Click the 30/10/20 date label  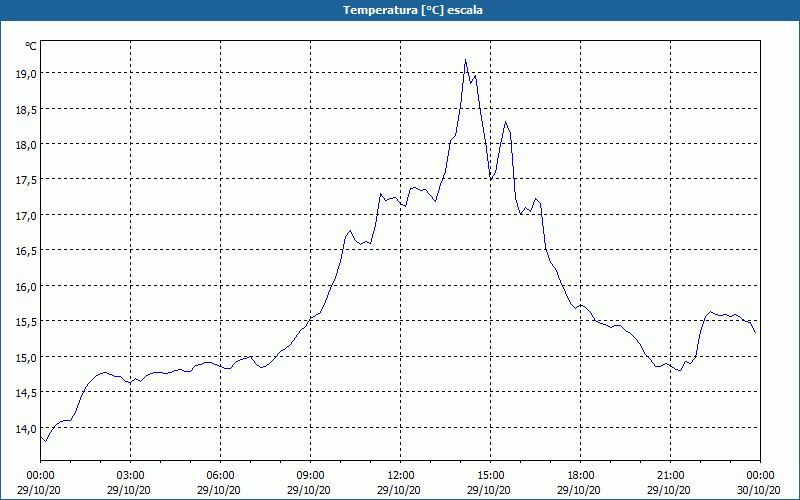coord(759,490)
